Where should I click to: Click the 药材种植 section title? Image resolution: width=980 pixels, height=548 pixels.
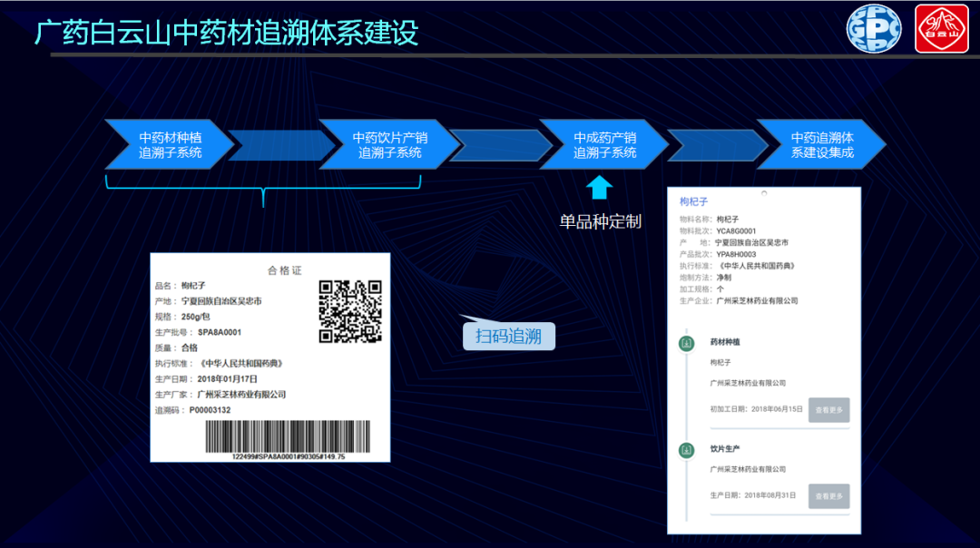click(x=725, y=342)
